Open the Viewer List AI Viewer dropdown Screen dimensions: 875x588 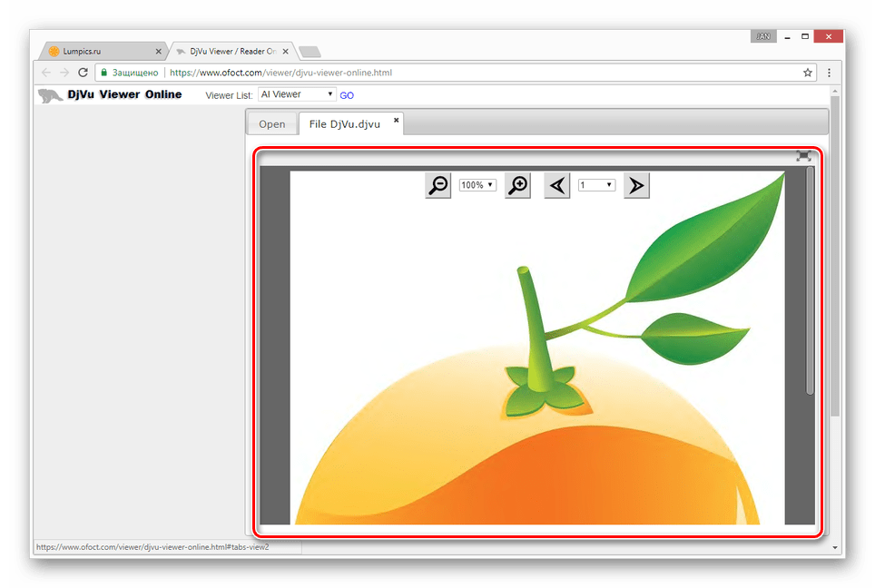click(x=297, y=94)
